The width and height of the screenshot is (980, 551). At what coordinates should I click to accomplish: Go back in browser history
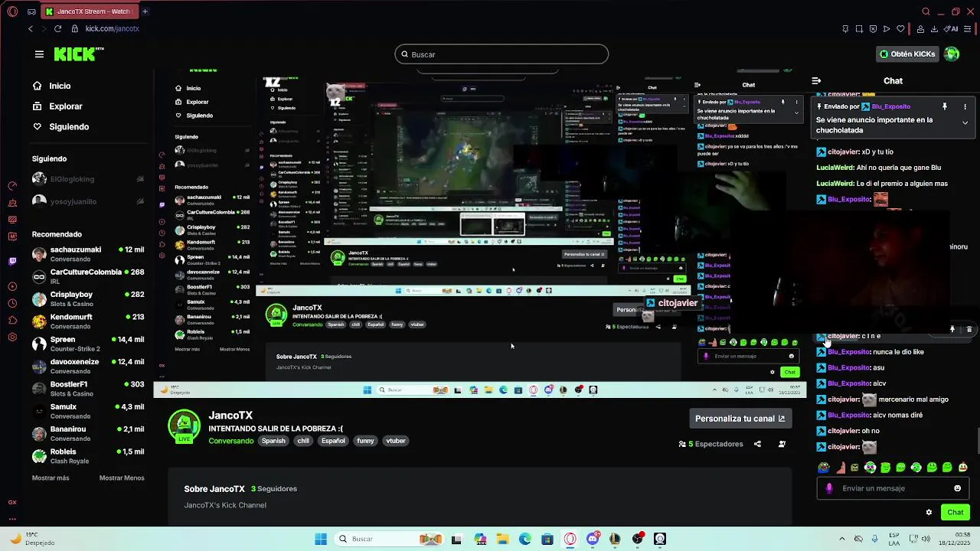tap(31, 28)
